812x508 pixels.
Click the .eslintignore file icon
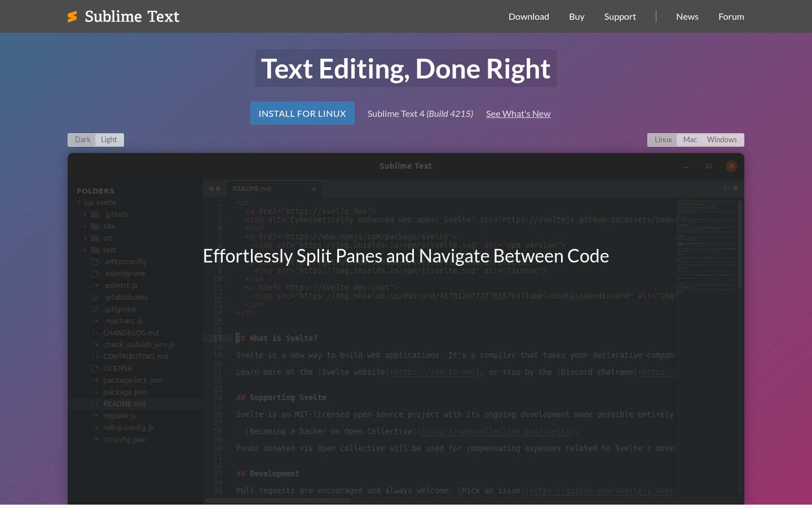95,274
